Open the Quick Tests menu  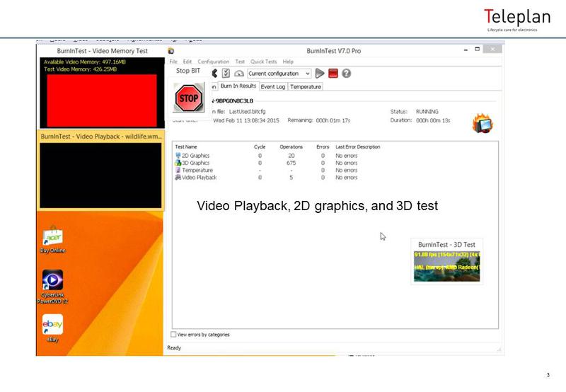tap(263, 62)
